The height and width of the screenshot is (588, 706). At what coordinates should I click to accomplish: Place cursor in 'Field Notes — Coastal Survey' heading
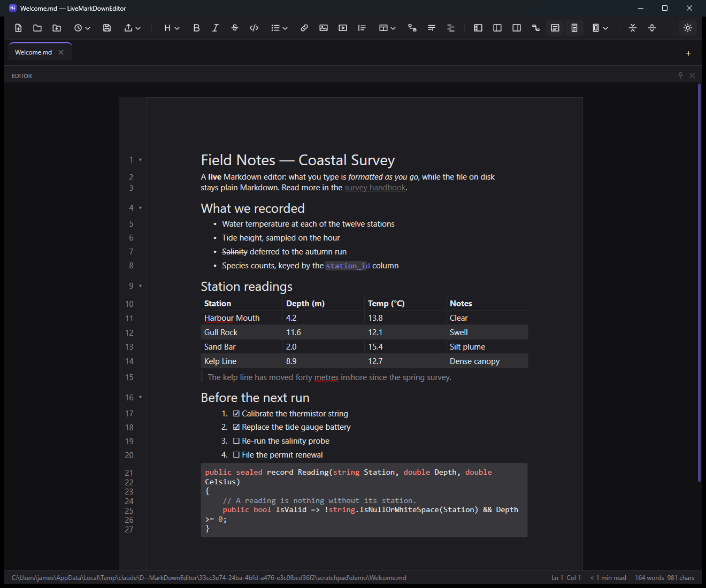tap(298, 160)
